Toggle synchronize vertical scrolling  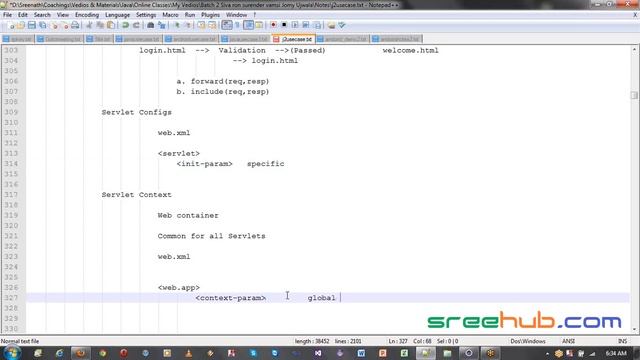point(201,25)
